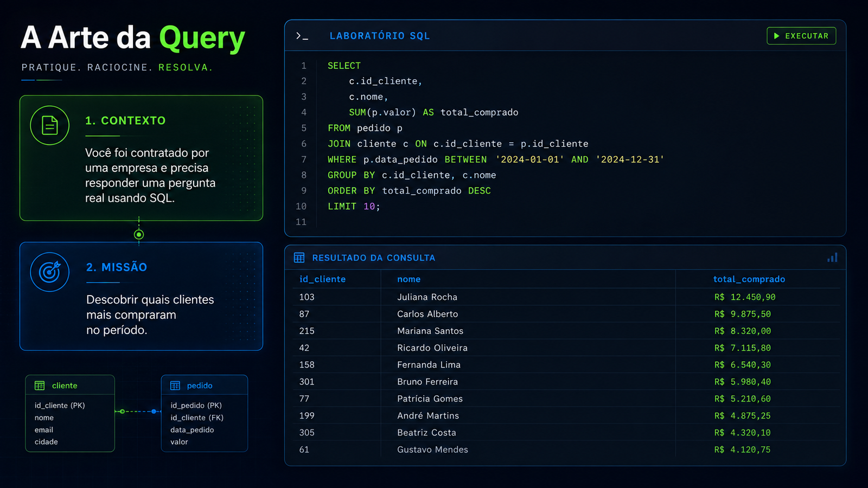868x488 pixels.
Task: Click the R$ 7.115,80 value
Action: pos(743,348)
